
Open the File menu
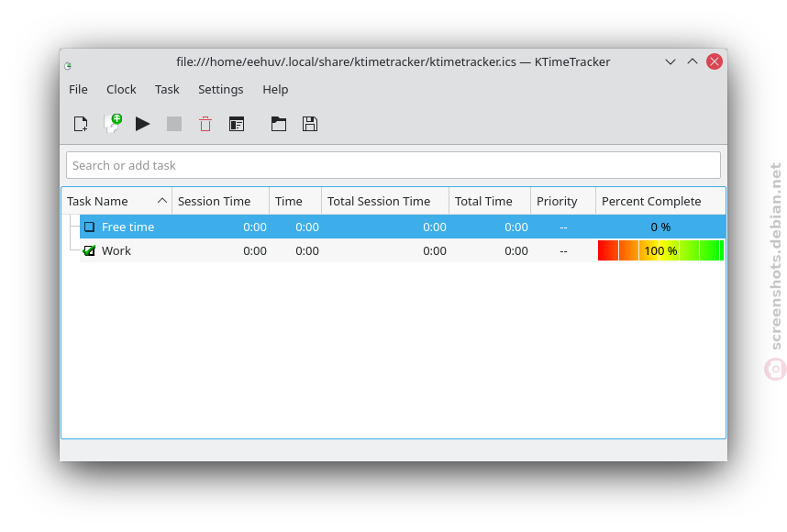(x=78, y=89)
